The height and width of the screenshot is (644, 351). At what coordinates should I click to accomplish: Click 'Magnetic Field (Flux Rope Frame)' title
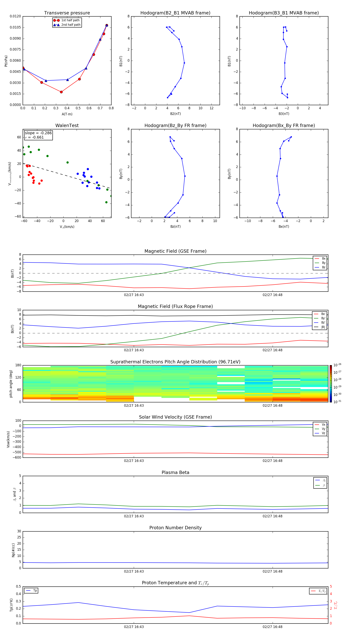175,307
